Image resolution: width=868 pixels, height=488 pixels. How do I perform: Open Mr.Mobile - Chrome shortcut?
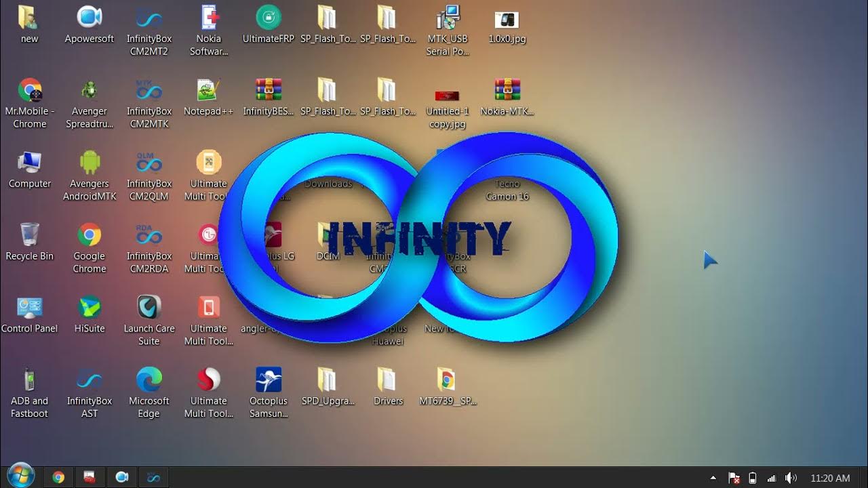click(30, 103)
